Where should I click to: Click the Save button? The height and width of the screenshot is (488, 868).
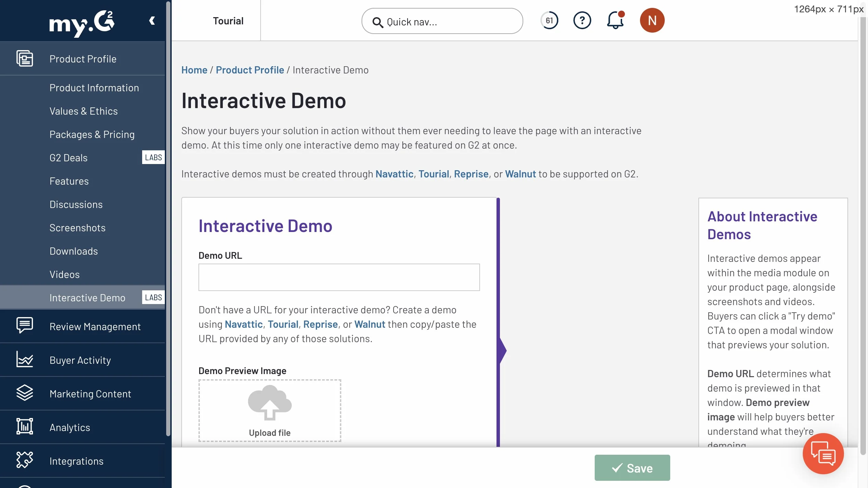pos(632,468)
